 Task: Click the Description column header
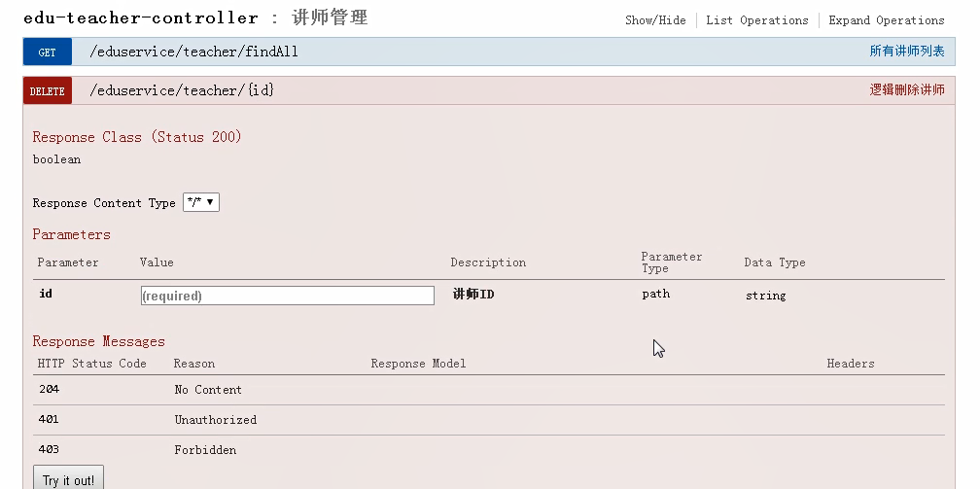coord(488,262)
